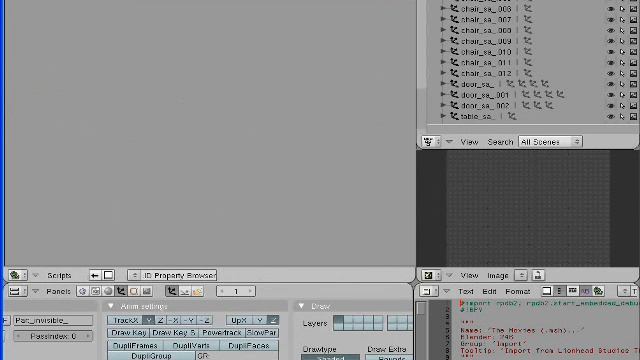Click object icon beside door_sa_.001

454,95
